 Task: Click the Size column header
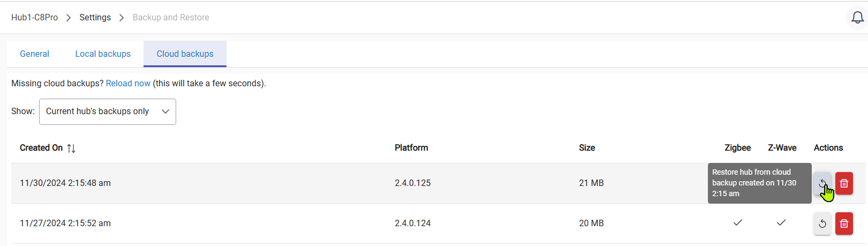587,148
